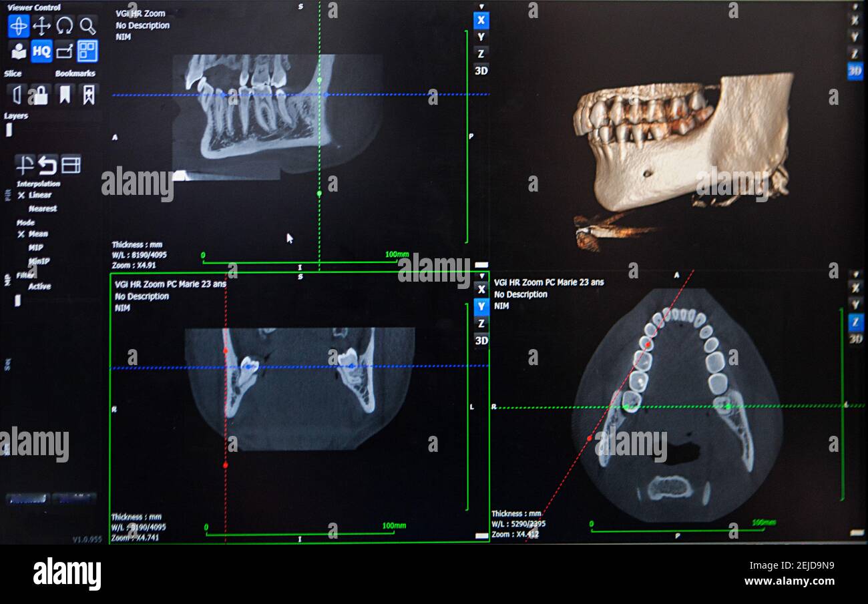Screen dimensions: 868x604
Task: Click 'VGi HR Zoom PC Marie 23 ans' in coronal view
Action: (170, 284)
